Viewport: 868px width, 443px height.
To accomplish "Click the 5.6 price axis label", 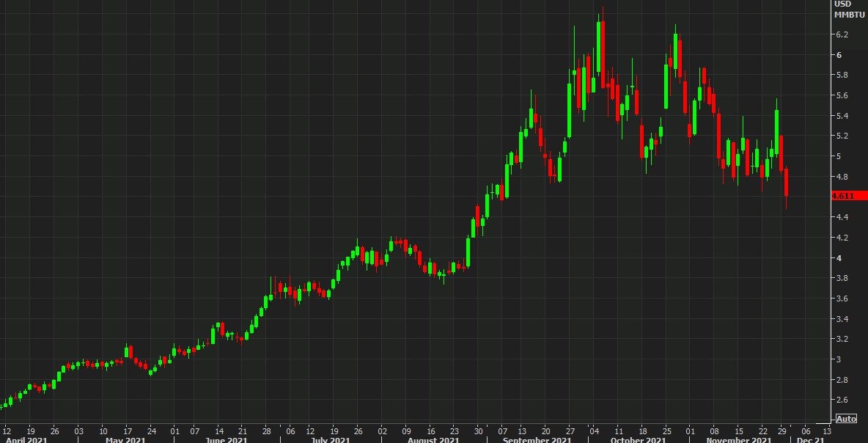I will (842, 95).
